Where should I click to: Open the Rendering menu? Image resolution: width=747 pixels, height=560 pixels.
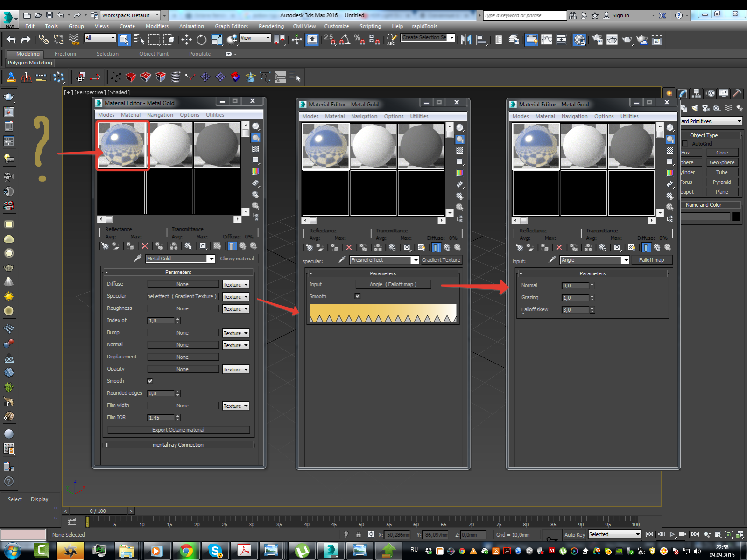coord(271,26)
